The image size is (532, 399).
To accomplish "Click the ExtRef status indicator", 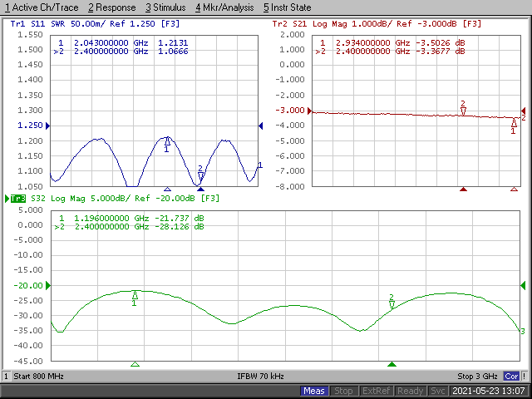I will point(377,391).
